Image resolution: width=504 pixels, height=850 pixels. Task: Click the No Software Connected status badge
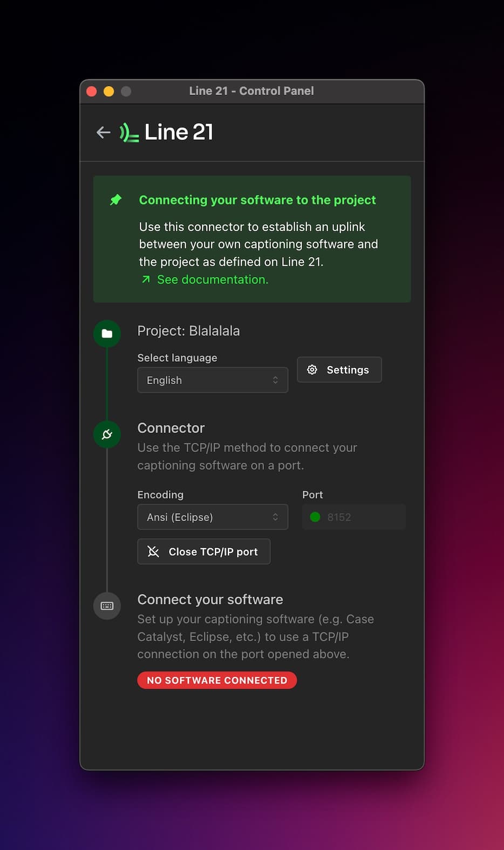[x=217, y=680]
